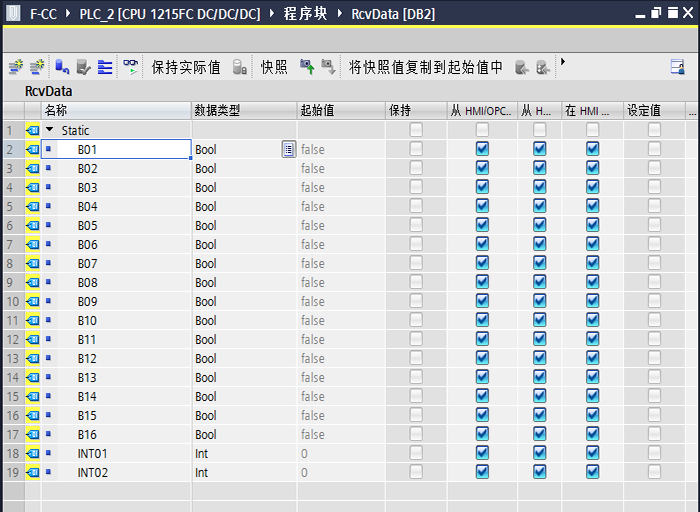This screenshot has height=512, width=700.
Task: Uncheck HMI writable checkbox for B05
Action: click(x=539, y=225)
